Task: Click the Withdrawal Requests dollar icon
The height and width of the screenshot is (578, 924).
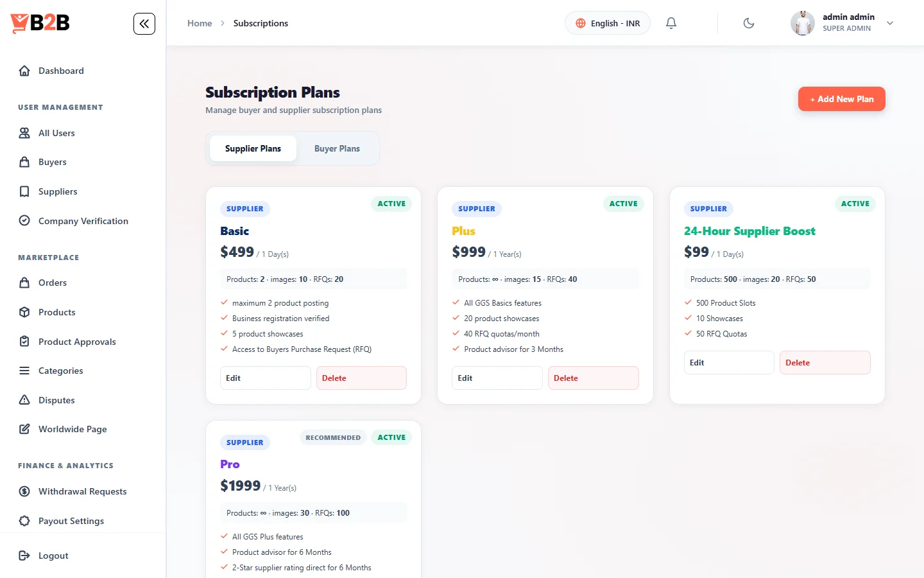Action: (24, 491)
